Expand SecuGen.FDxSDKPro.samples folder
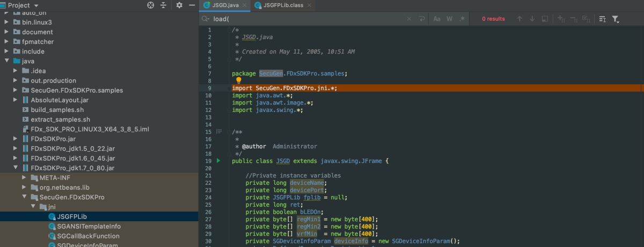The image size is (644, 247). [x=15, y=90]
